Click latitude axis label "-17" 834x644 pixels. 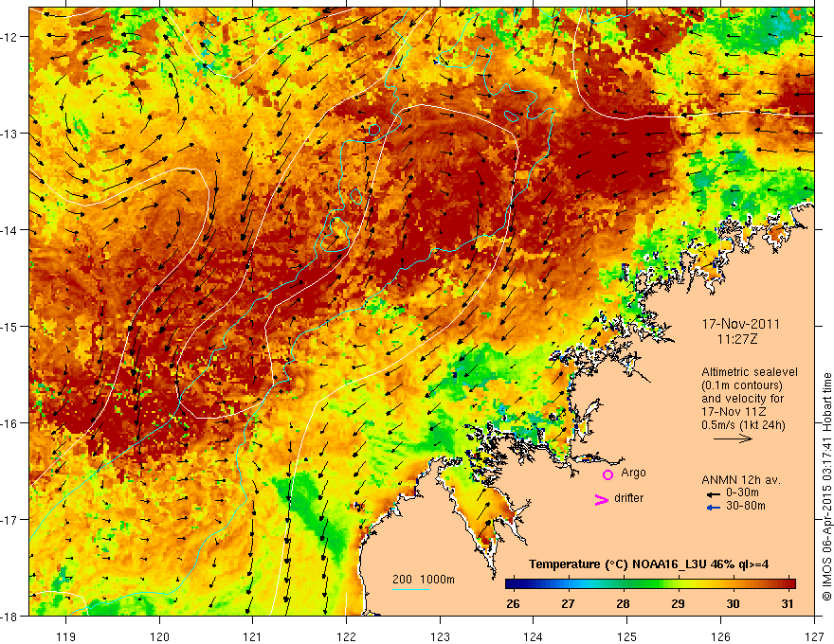(x=10, y=520)
